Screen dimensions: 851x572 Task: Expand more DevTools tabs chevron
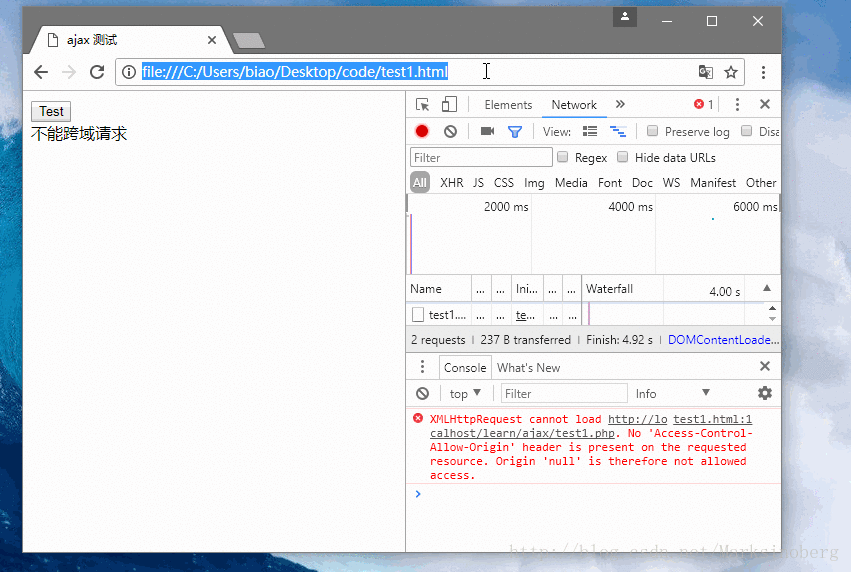pyautogui.click(x=620, y=105)
